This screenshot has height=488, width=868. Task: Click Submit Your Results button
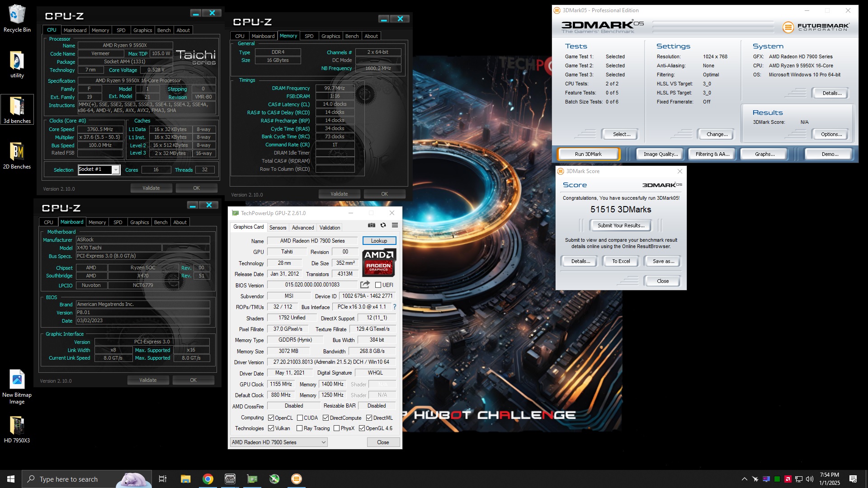click(x=621, y=225)
